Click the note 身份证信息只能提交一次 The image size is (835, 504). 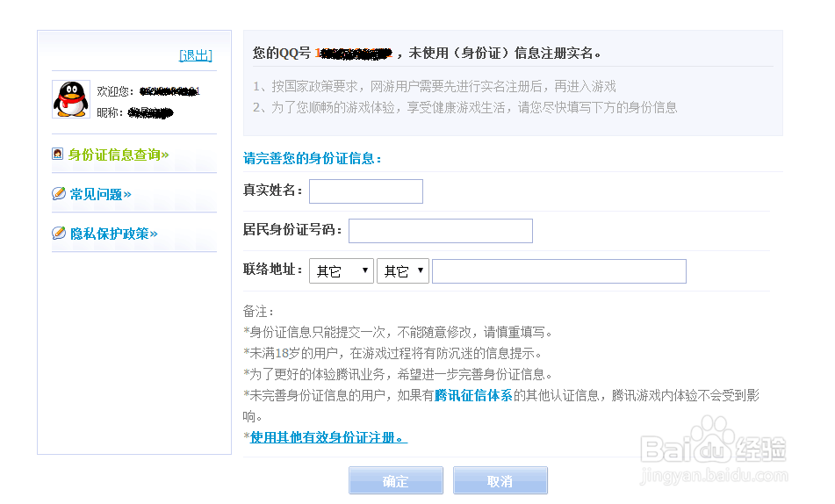[x=399, y=333]
